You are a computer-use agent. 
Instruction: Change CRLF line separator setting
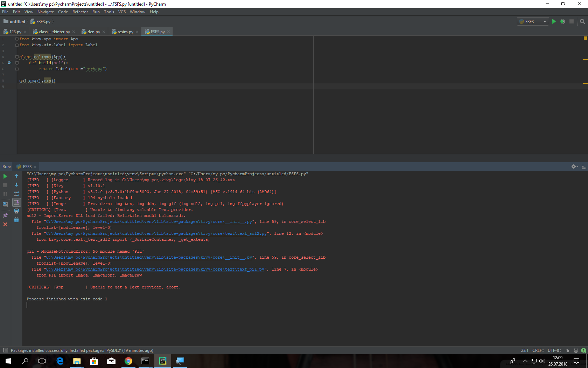tap(538, 350)
